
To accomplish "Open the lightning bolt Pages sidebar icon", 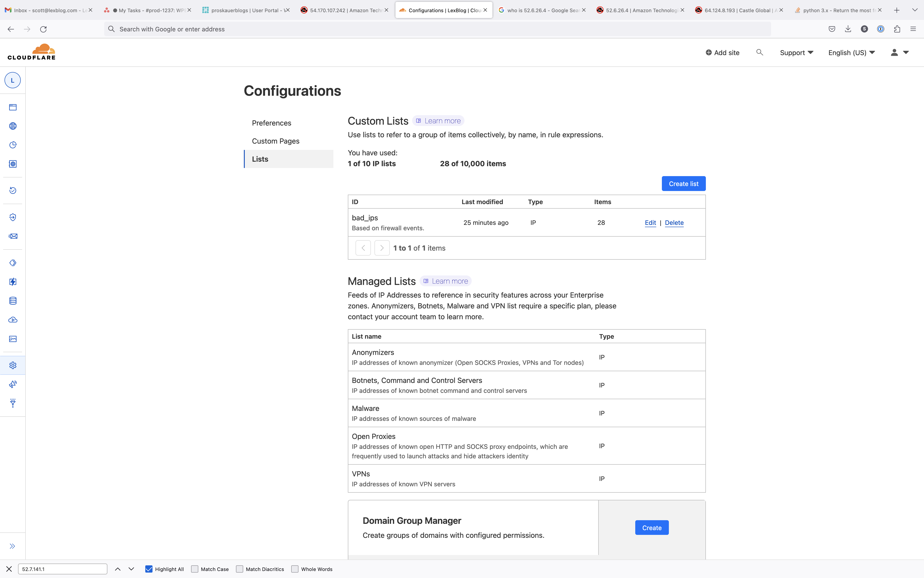I will pos(13,282).
